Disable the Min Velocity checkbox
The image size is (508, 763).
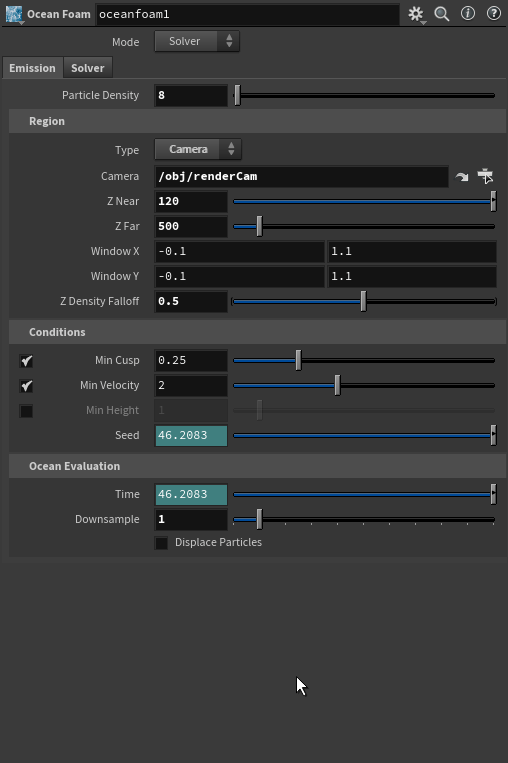point(26,386)
